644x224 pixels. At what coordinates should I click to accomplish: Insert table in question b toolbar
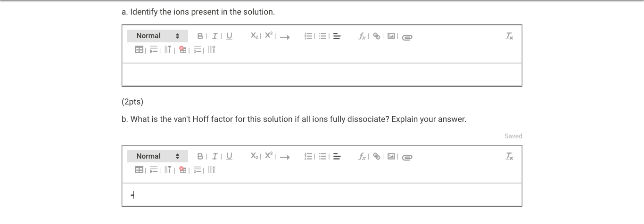tap(139, 170)
